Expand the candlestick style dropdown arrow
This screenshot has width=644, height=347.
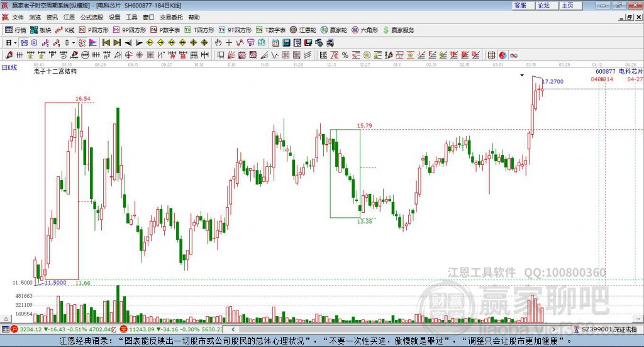(74, 43)
